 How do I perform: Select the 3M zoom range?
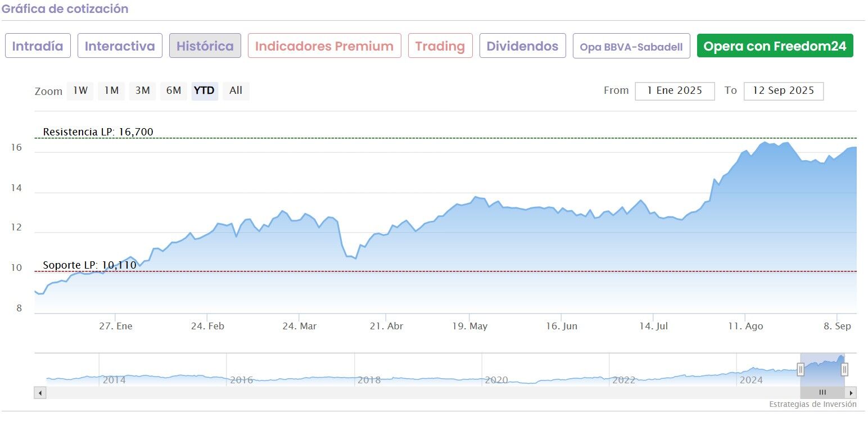tap(142, 90)
